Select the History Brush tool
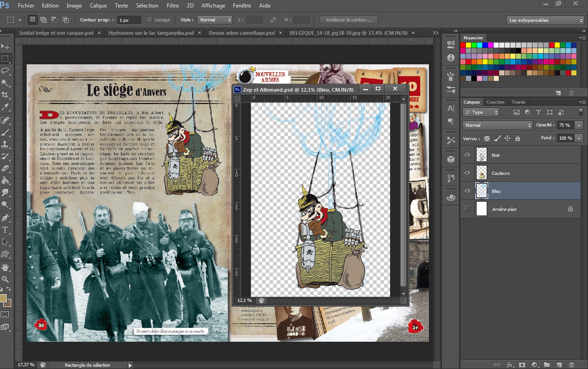Viewport: 588px width, 369px height. (5, 156)
